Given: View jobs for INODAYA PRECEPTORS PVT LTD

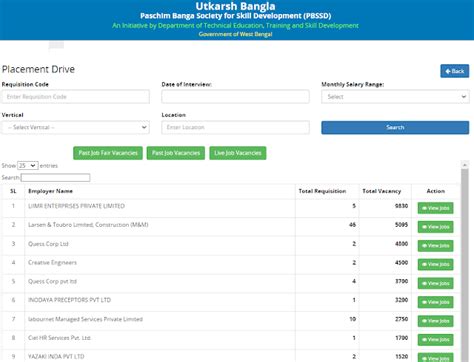Looking at the screenshot, I should click(435, 302).
